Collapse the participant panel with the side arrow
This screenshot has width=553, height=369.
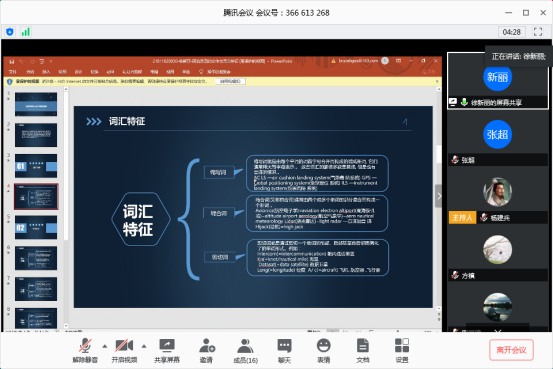coord(438,196)
